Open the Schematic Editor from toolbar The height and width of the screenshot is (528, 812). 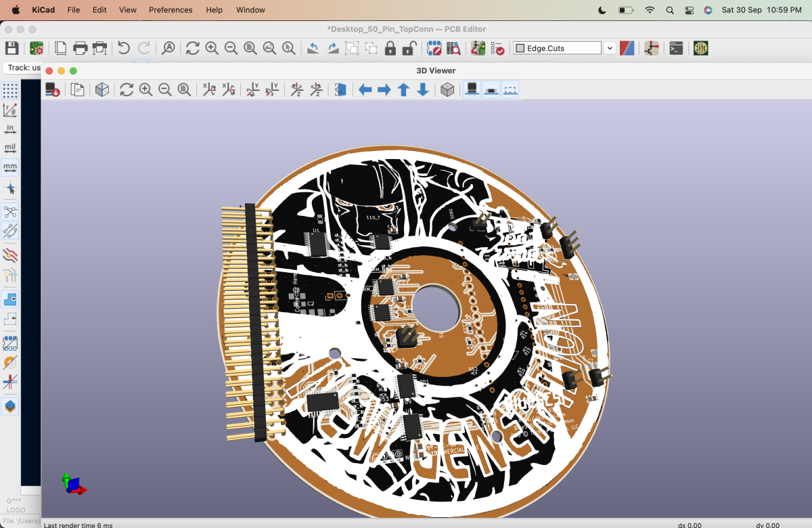[x=652, y=48]
